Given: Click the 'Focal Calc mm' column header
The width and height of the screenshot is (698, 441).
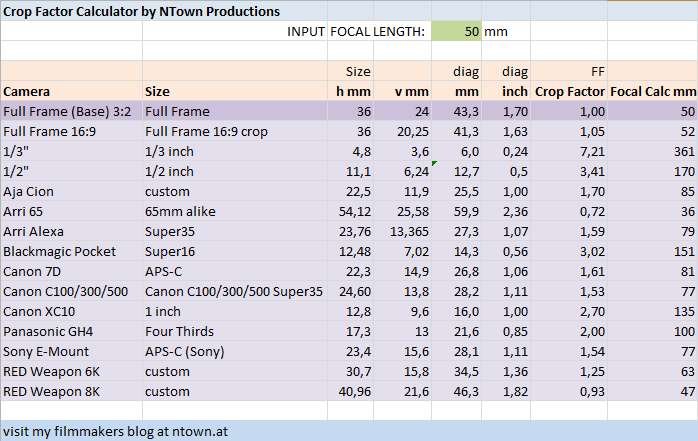Looking at the screenshot, I should coord(653,92).
